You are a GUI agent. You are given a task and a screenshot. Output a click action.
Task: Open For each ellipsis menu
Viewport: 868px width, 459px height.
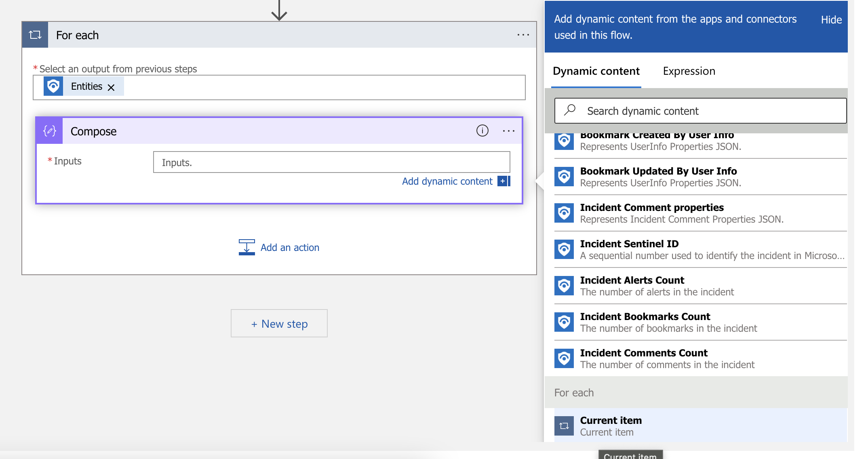click(x=523, y=35)
